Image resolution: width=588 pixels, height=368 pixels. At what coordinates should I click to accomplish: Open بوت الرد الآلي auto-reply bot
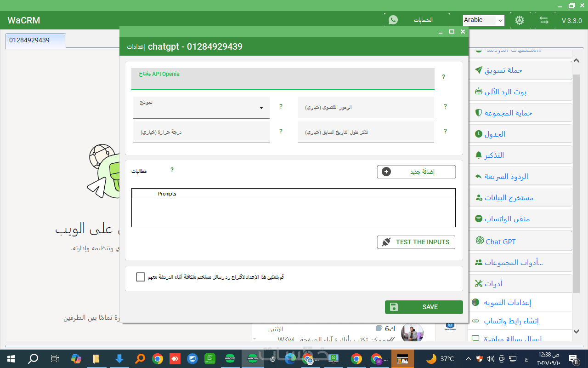coord(520,92)
